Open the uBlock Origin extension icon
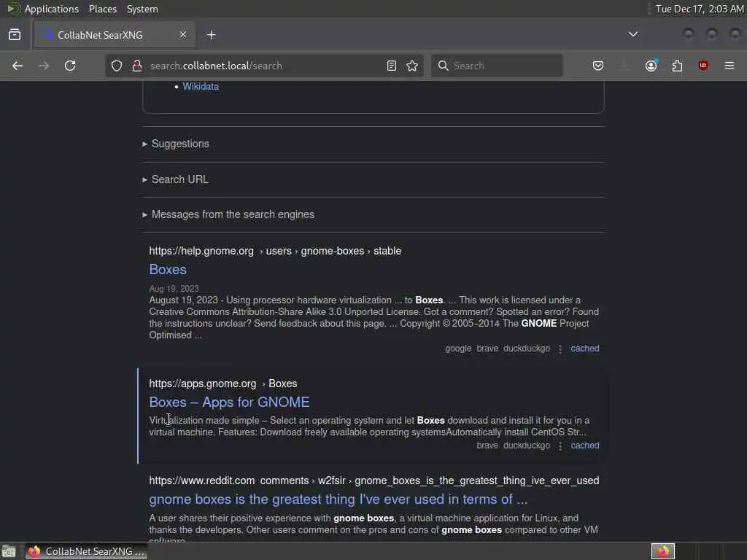747x560 pixels. [x=703, y=66]
